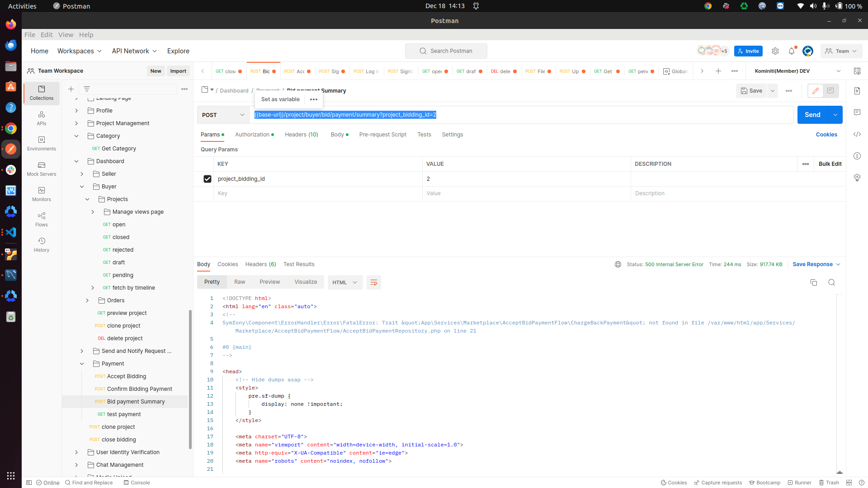
Task: Copy the response body to clipboard
Action: coord(813,282)
